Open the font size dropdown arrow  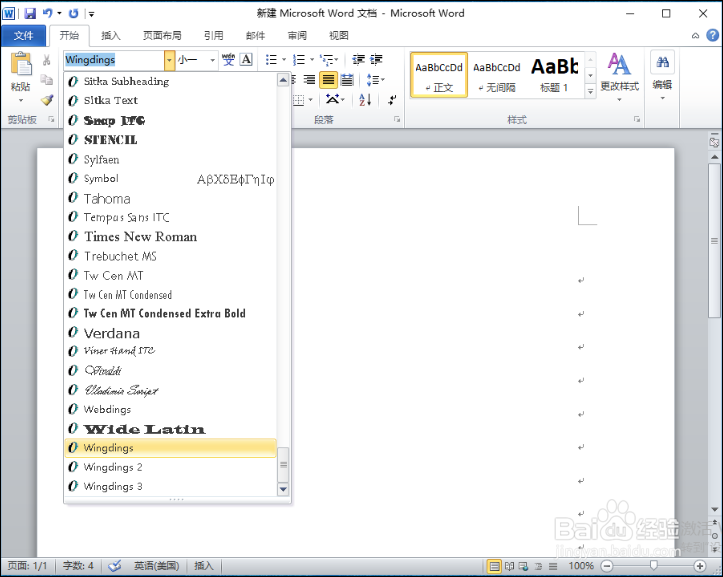212,60
